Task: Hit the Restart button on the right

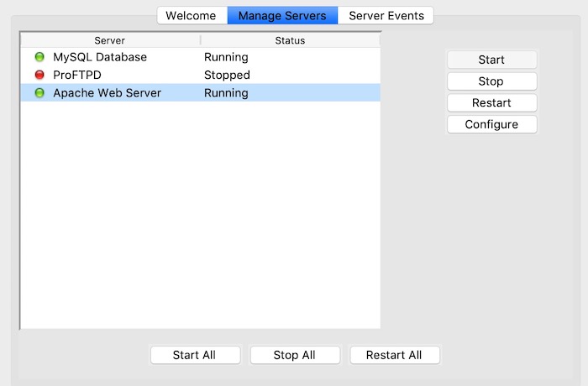Action: [x=491, y=102]
